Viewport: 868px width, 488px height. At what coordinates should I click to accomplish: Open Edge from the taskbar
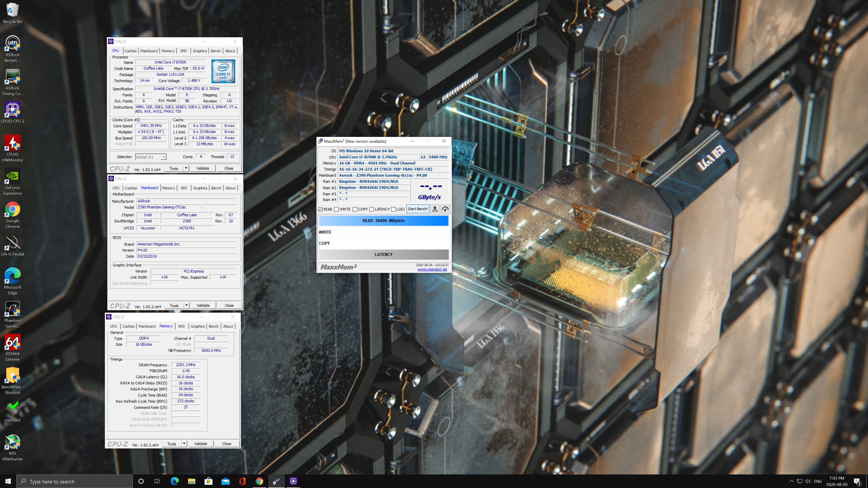point(175,481)
